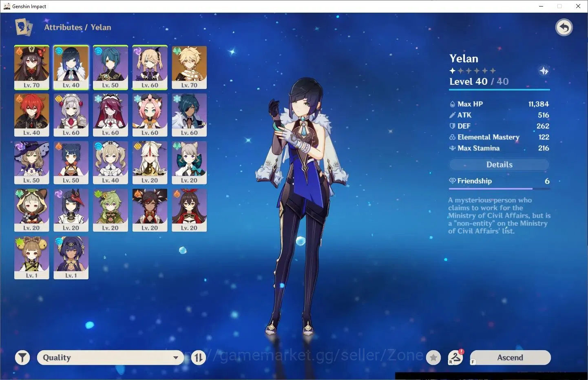Choose Rosaria's Lv. 60 portrait

111,115
